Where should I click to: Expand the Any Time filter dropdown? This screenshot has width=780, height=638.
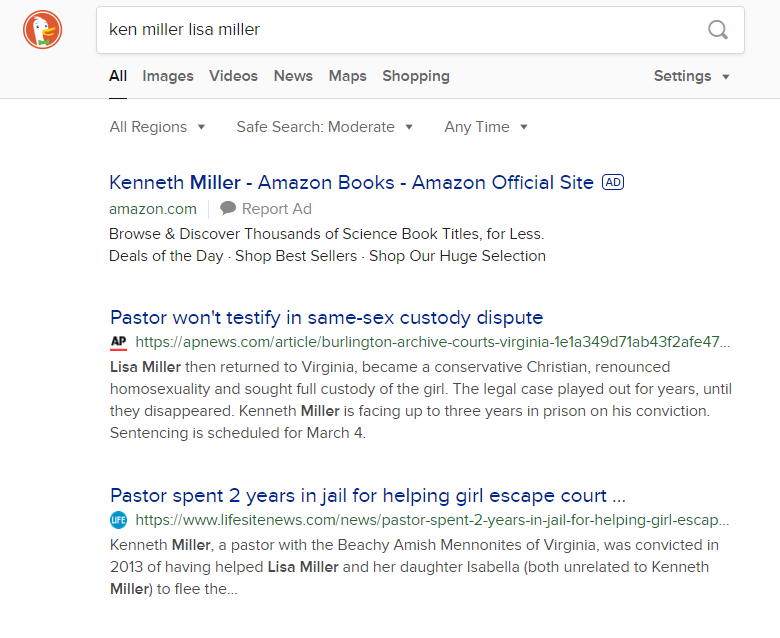coord(486,127)
